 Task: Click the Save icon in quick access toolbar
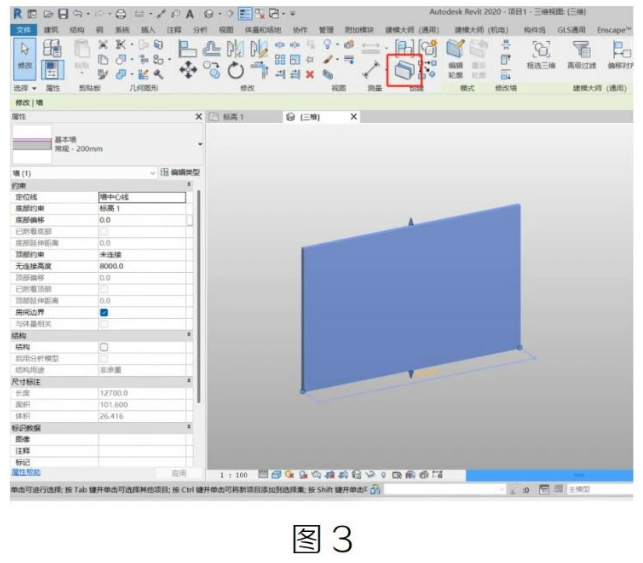pyautogui.click(x=63, y=14)
